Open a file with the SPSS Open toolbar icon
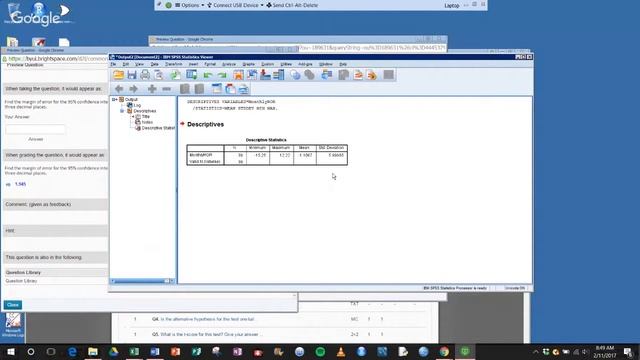This screenshot has width=640, height=360. [x=118, y=75]
